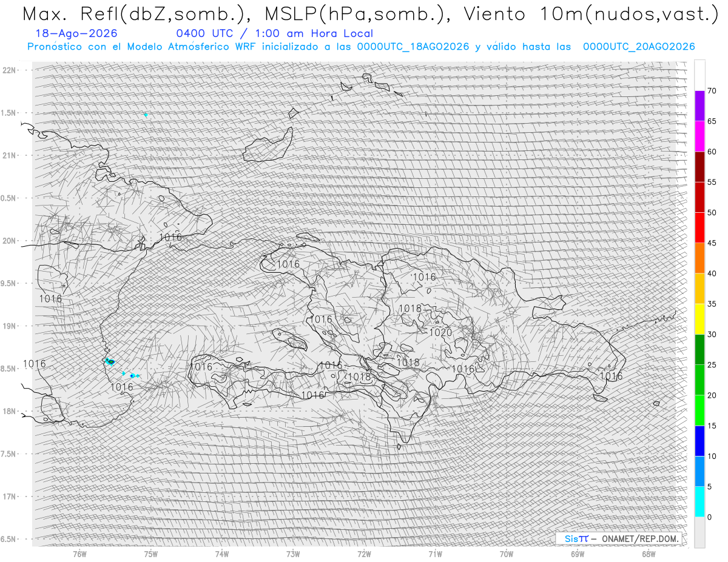The height and width of the screenshot is (562, 728).
Task: Select the colorbar tick value "35"
Action: click(x=712, y=304)
